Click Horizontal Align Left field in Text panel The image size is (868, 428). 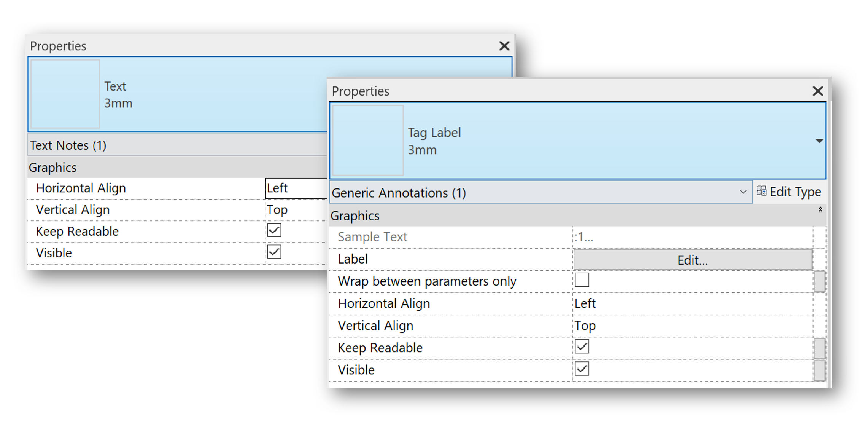(x=296, y=188)
